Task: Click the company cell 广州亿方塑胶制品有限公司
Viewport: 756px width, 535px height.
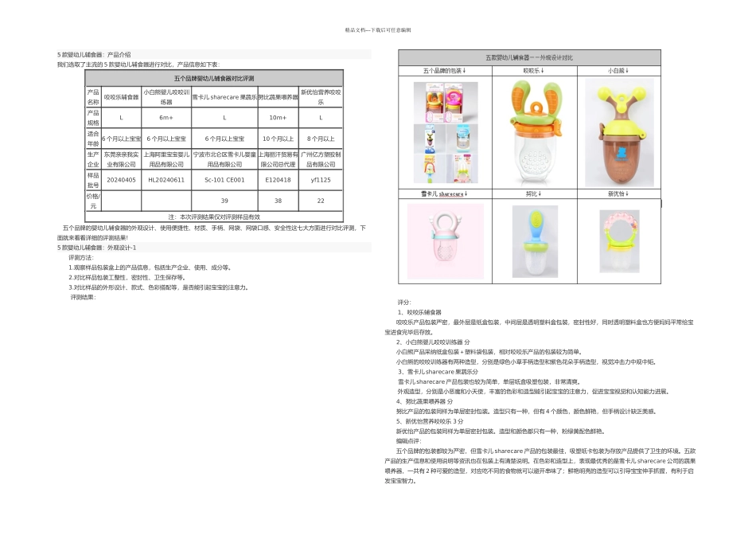Action: click(x=321, y=159)
